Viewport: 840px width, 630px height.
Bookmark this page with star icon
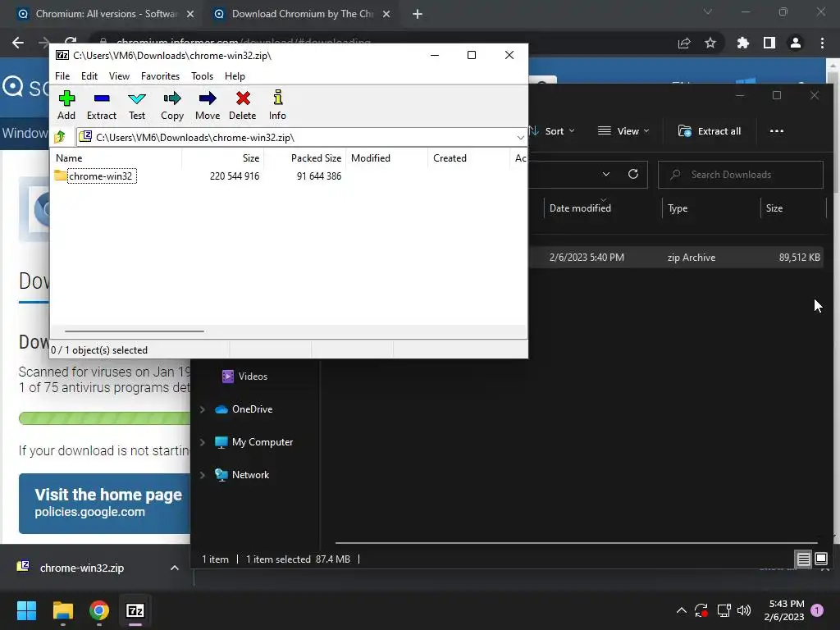(710, 43)
